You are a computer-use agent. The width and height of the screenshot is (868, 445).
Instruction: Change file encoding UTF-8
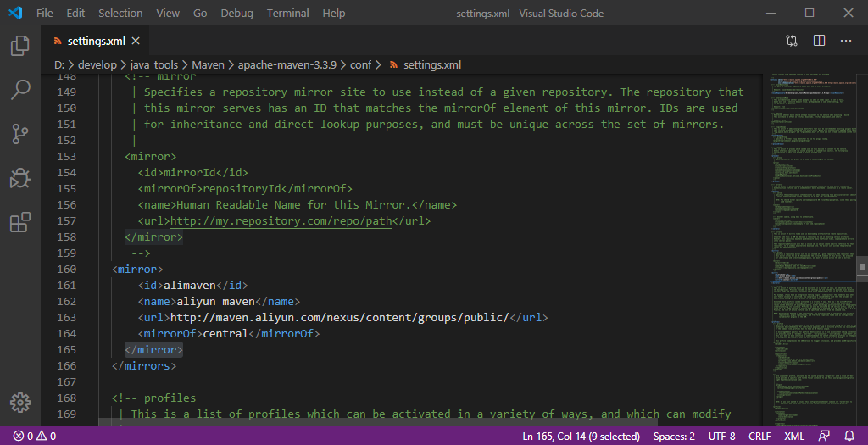coord(722,437)
